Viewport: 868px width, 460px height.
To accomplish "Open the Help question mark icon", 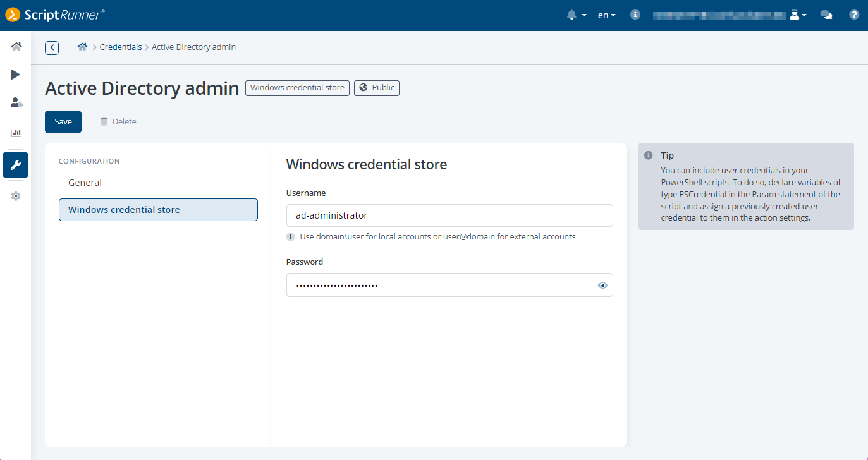I will [x=854, y=15].
